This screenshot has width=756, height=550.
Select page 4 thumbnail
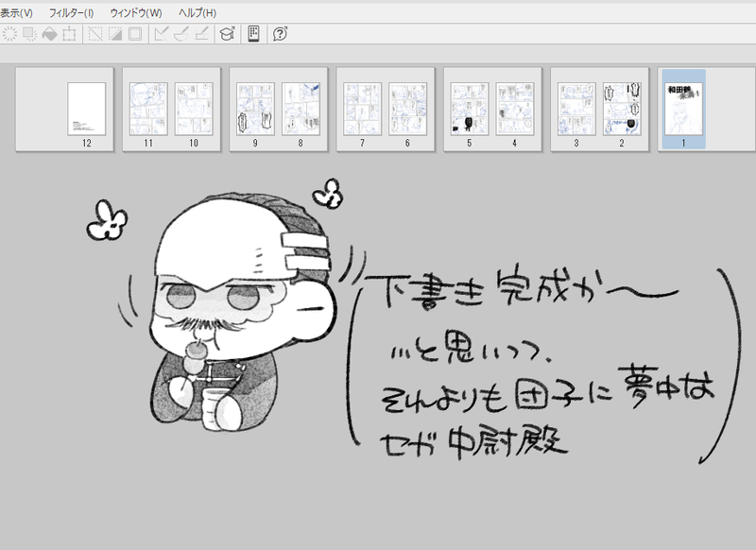click(x=515, y=109)
